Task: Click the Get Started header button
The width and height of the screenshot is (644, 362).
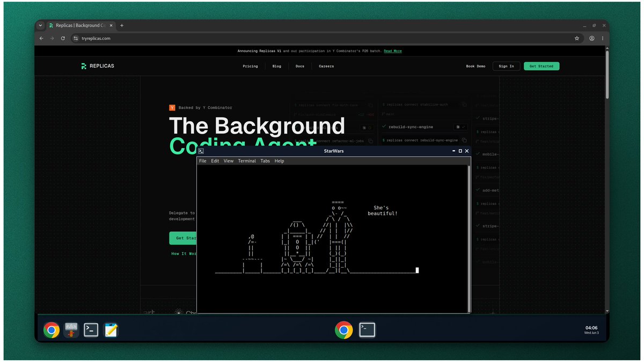Action: point(541,66)
